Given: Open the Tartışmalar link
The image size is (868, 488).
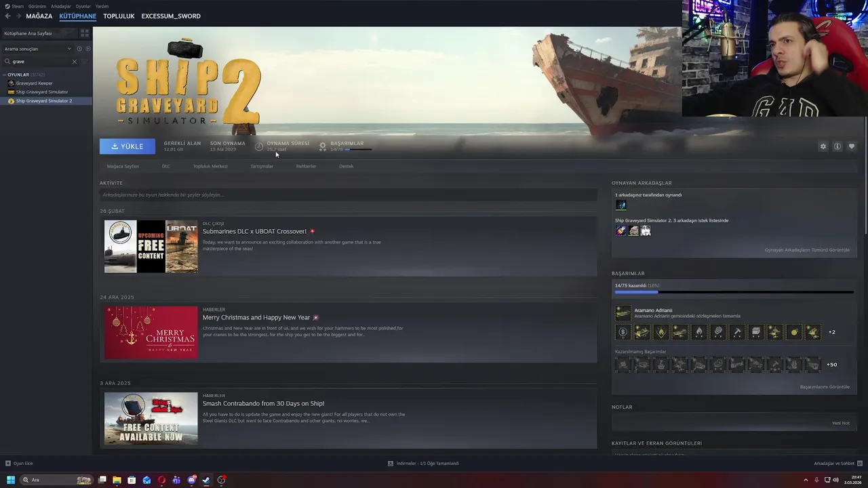Looking at the screenshot, I should pos(262,166).
